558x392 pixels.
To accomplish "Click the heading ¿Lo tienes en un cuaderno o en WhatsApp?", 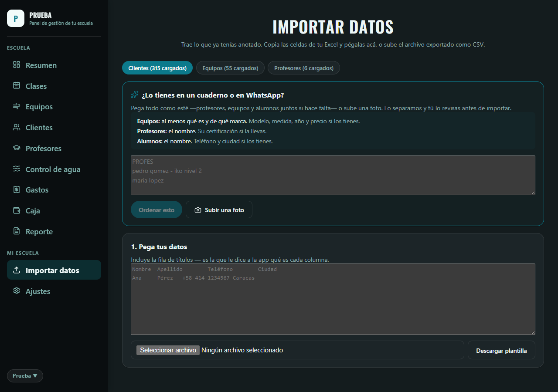I will pyautogui.click(x=213, y=95).
